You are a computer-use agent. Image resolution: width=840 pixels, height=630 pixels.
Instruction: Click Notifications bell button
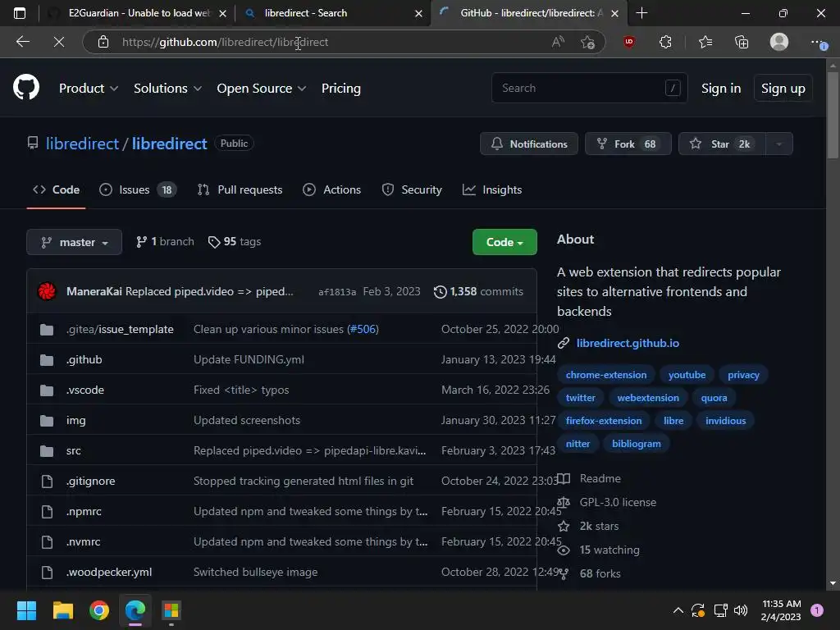pyautogui.click(x=529, y=144)
